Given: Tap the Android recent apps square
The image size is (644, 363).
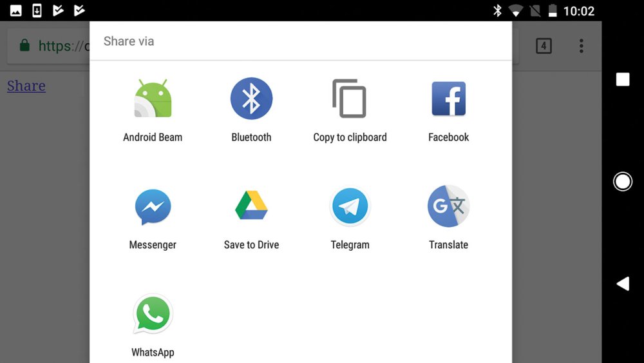Looking at the screenshot, I should (x=623, y=79).
